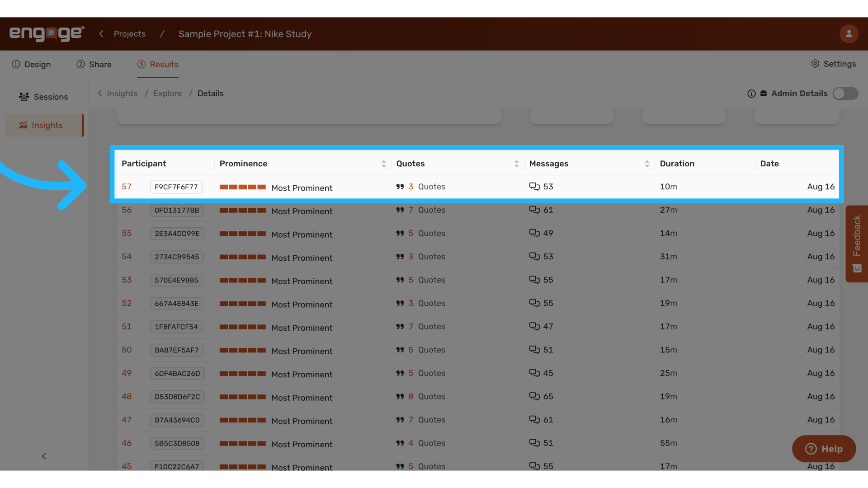Click the Insights chart icon
The height and width of the screenshot is (488, 868).
click(23, 125)
